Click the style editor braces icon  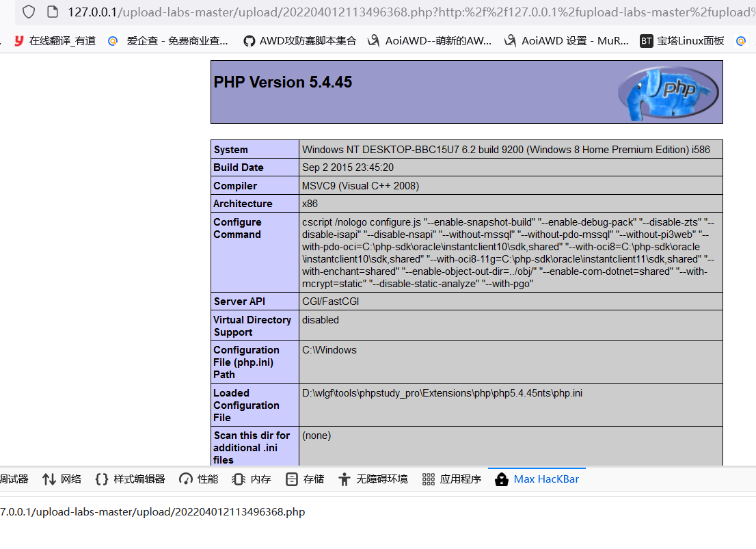tap(102, 479)
